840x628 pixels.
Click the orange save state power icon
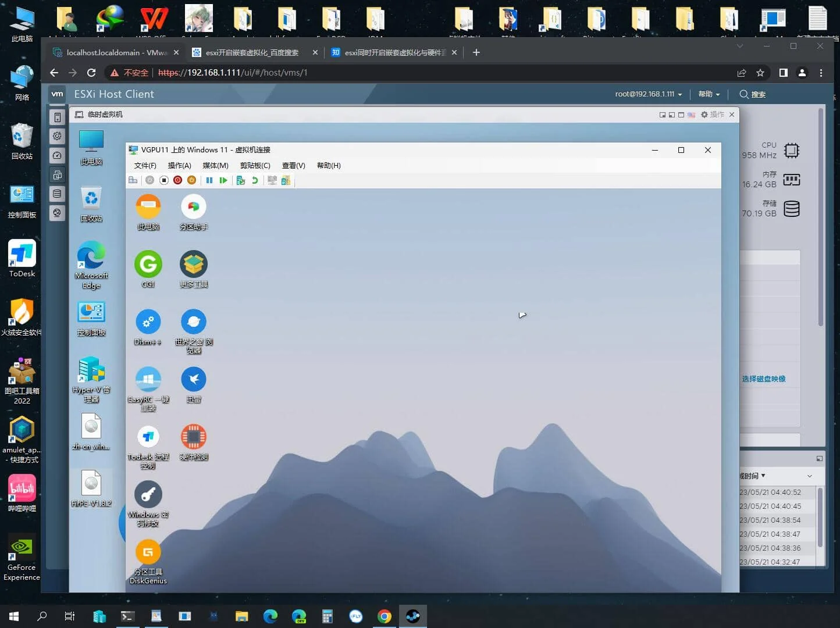coord(191,180)
